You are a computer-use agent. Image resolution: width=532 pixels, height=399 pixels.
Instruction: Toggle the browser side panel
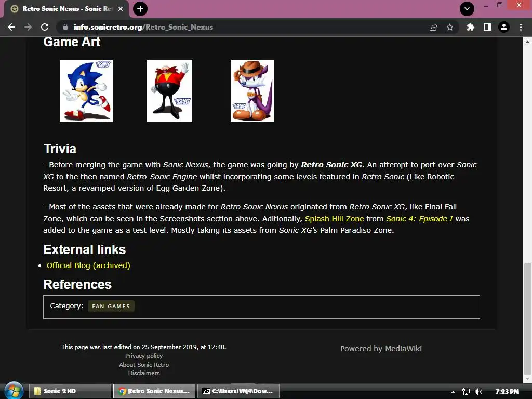487,27
